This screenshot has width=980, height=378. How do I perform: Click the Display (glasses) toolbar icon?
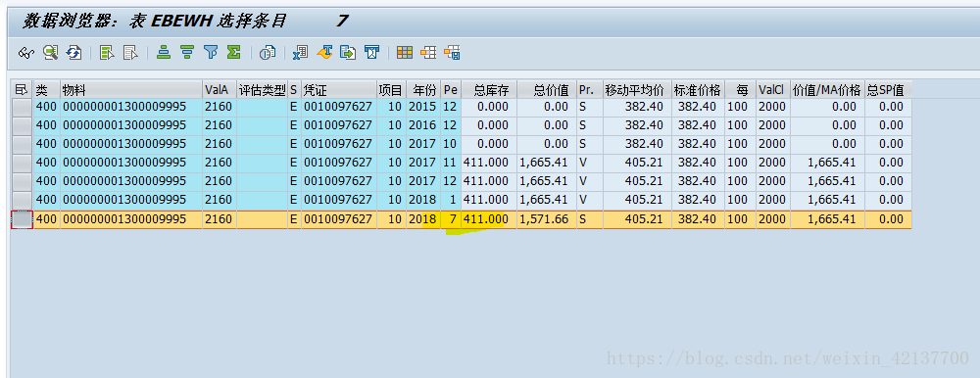(25, 53)
